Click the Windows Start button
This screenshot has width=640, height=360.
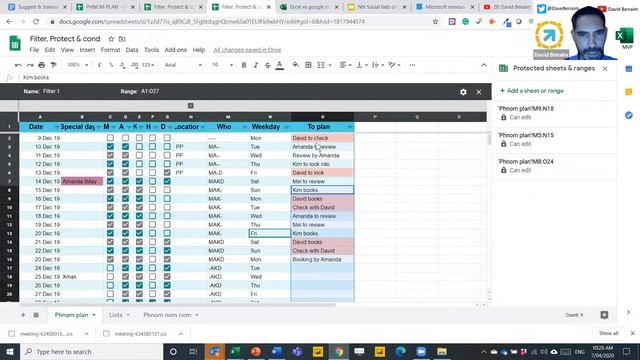(x=10, y=351)
